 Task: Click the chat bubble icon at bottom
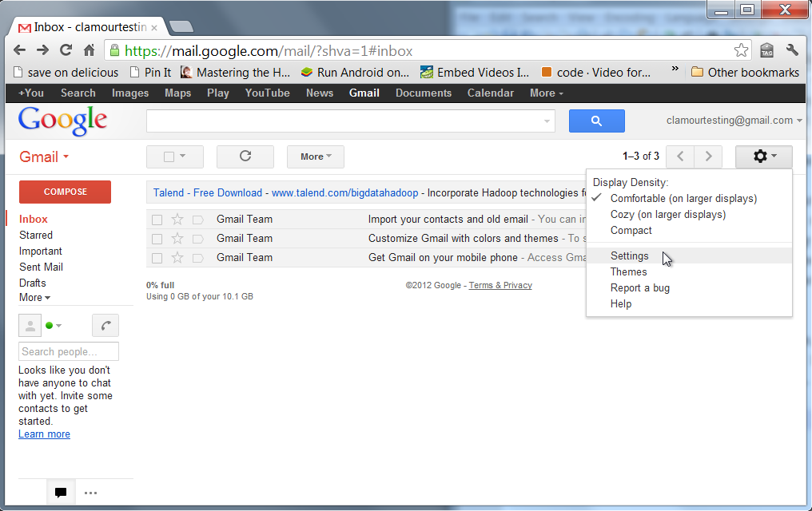[61, 493]
